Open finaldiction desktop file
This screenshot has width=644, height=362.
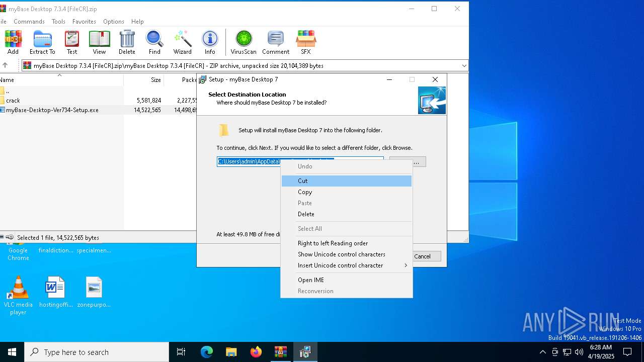(x=56, y=250)
